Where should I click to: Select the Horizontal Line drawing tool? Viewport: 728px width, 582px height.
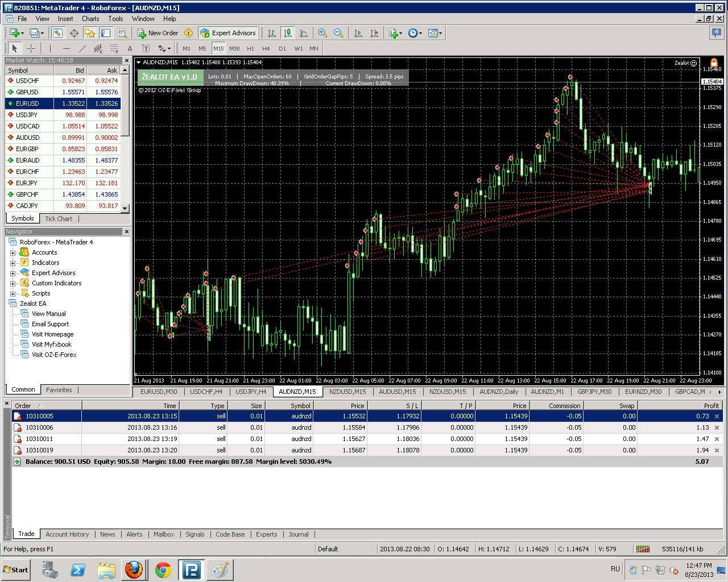pyautogui.click(x=67, y=48)
